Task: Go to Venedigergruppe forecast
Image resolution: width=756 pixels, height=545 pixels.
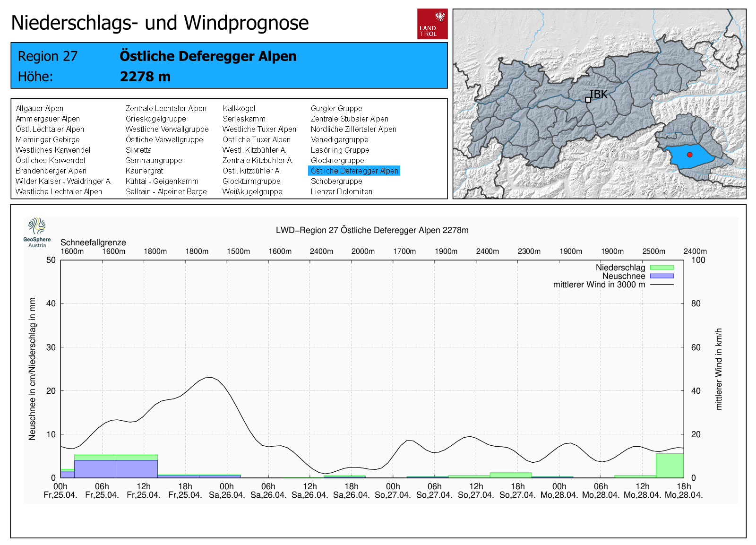Action: point(339,140)
